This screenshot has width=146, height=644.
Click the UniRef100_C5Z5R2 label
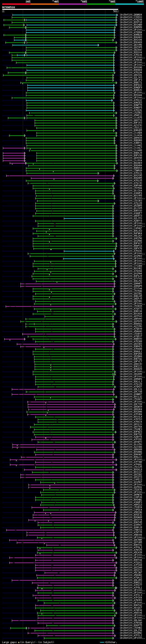131,113
